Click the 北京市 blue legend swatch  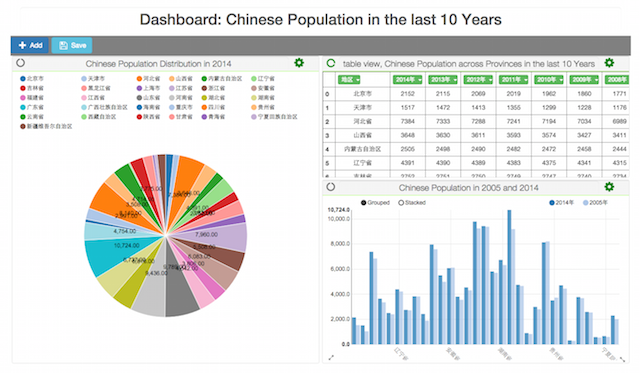click(x=23, y=78)
